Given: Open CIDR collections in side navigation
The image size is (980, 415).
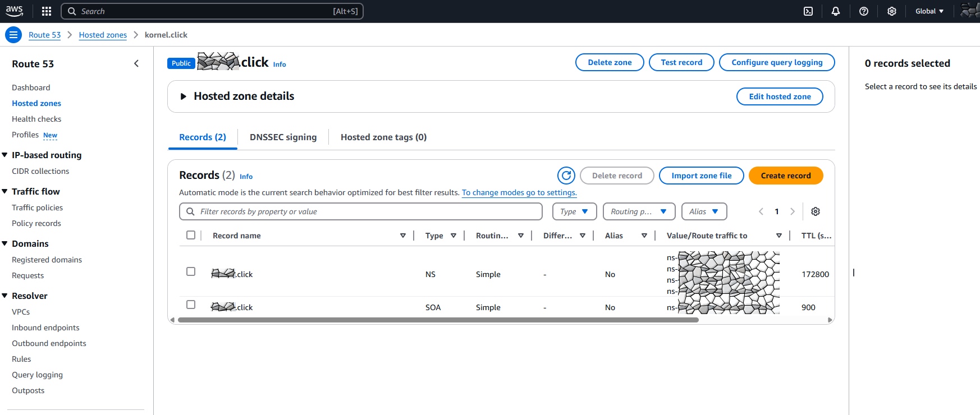Looking at the screenshot, I should point(40,171).
